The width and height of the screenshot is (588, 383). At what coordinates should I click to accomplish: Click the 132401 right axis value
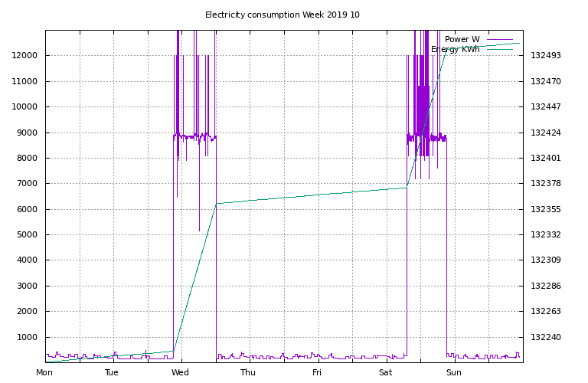tap(546, 159)
